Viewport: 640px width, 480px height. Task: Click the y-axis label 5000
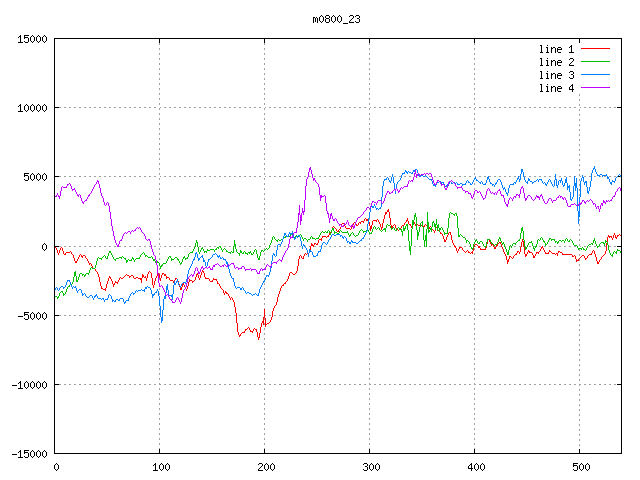pyautogui.click(x=35, y=177)
